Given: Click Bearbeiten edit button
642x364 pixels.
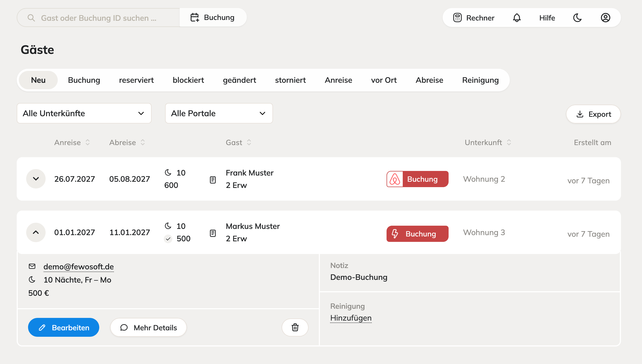Looking at the screenshot, I should click(x=64, y=327).
